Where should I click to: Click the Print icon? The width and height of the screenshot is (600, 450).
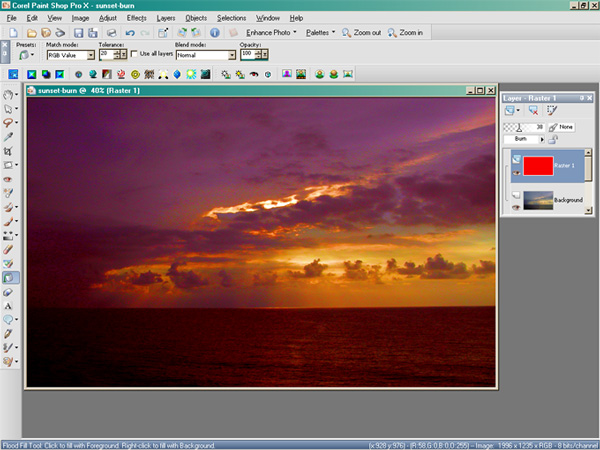(x=111, y=33)
